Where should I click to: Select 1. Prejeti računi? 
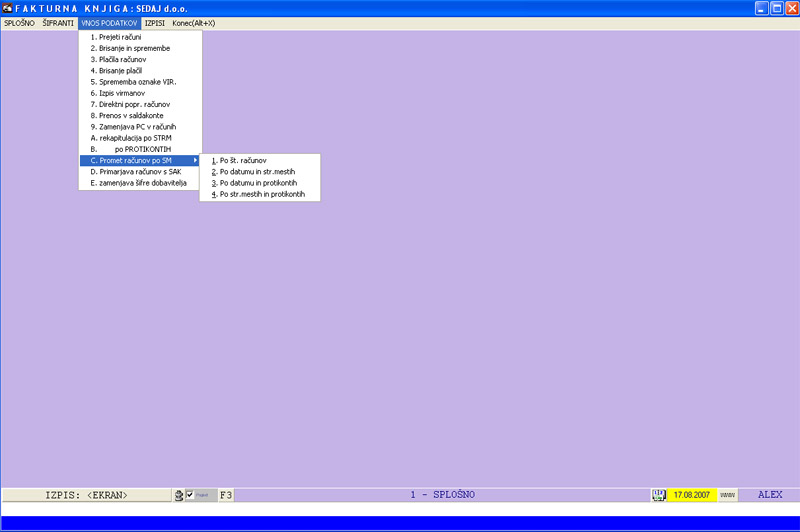(140, 37)
